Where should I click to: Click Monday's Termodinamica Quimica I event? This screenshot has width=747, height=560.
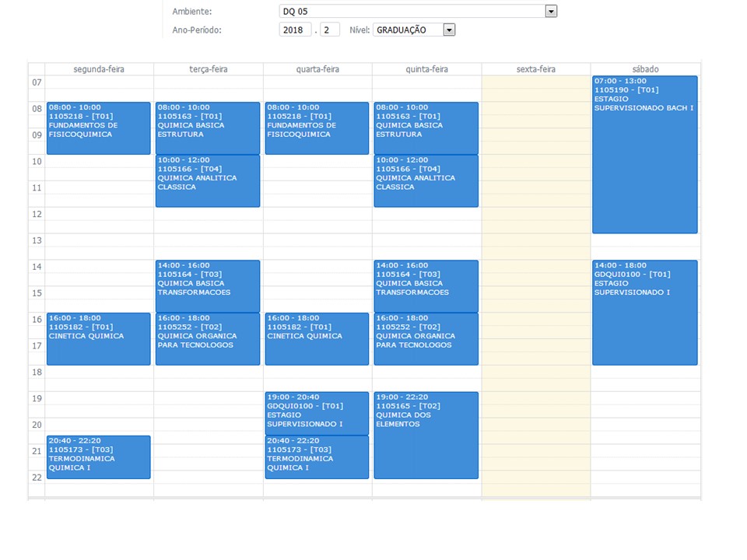click(x=98, y=457)
